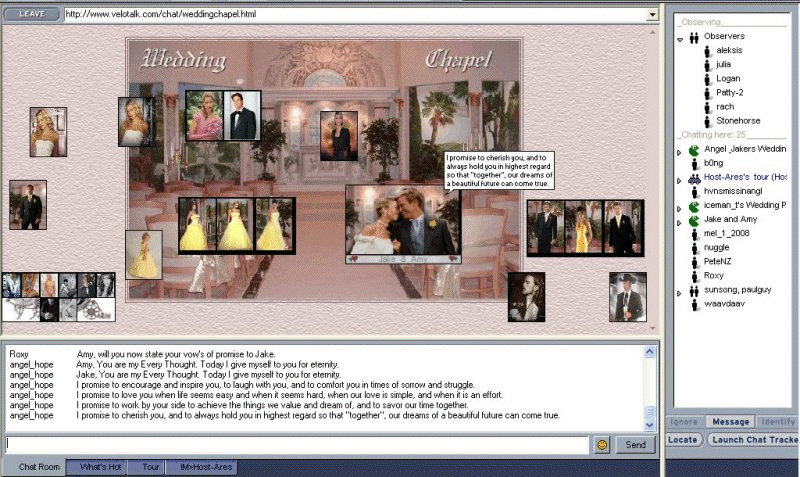The height and width of the screenshot is (477, 800).
Task: Expand the sunsong, paulguy group
Action: (680, 289)
